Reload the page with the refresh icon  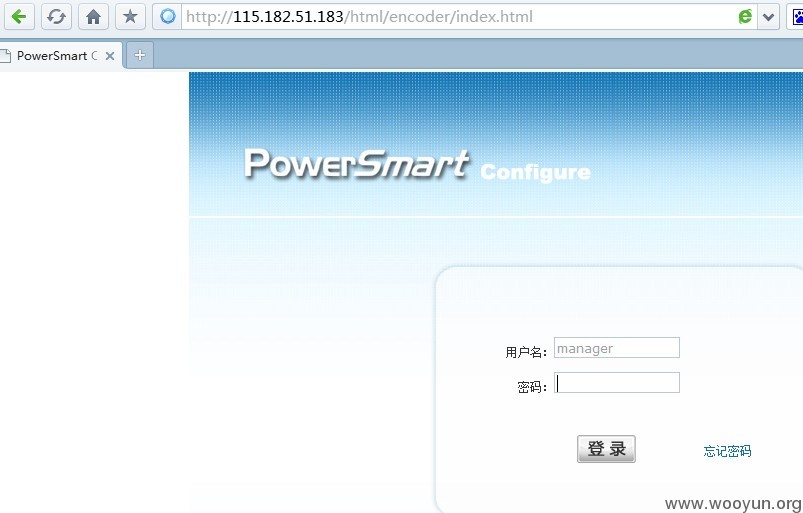coord(56,17)
